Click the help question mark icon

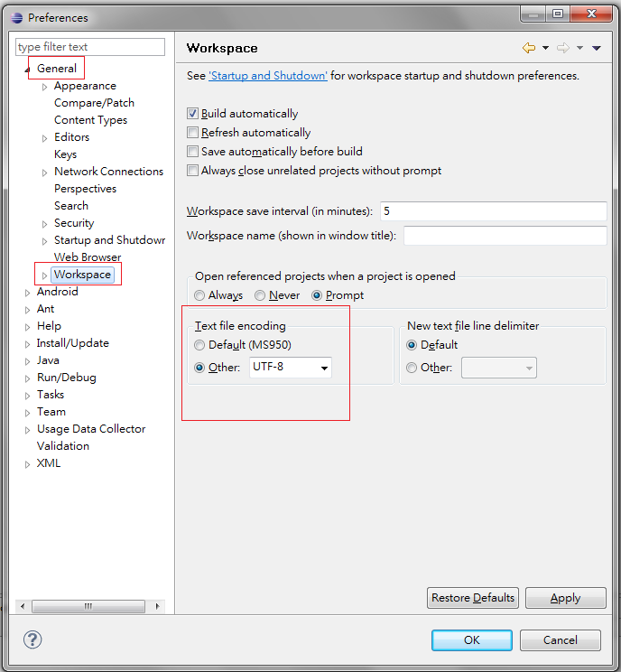click(x=32, y=639)
